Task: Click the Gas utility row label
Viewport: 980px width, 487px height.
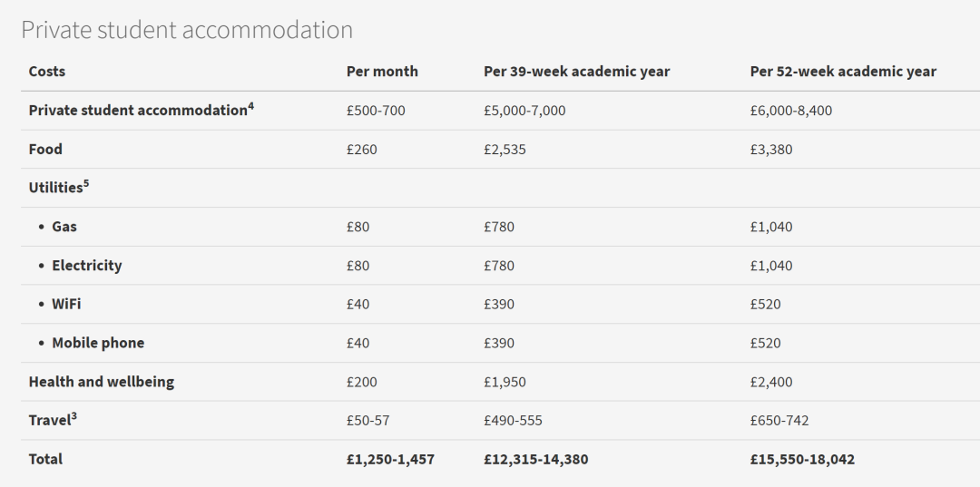Action: [x=64, y=227]
